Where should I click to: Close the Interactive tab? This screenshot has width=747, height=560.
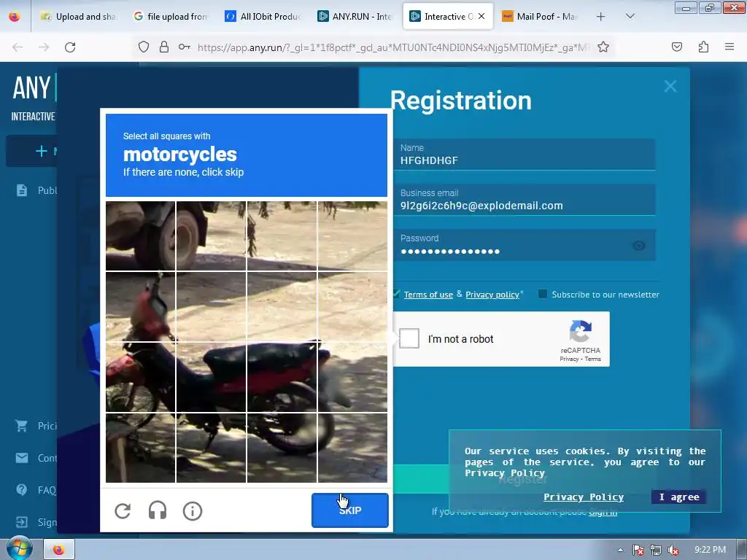click(481, 16)
